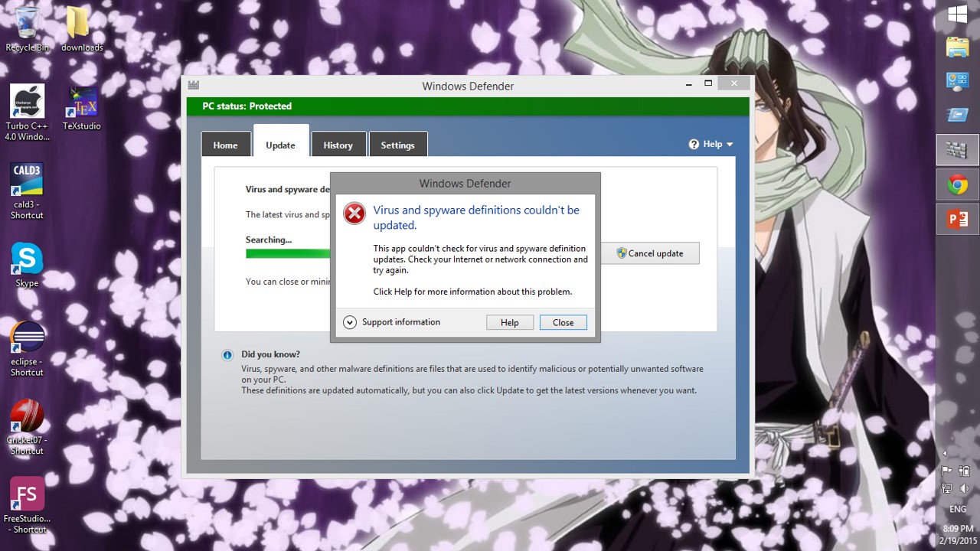Click the Windows Start button
The width and height of the screenshot is (980, 551).
click(x=957, y=15)
